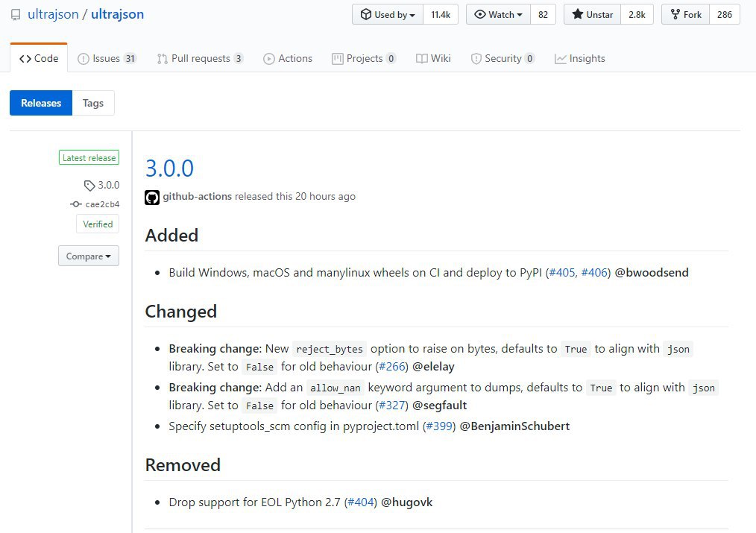
Task: Click the code brackets icon on Code tab
Action: click(25, 59)
